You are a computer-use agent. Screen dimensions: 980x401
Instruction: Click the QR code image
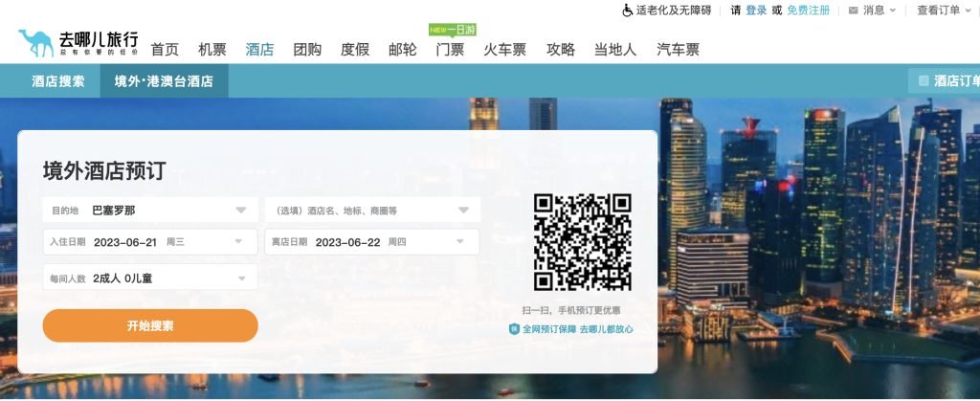pos(582,242)
